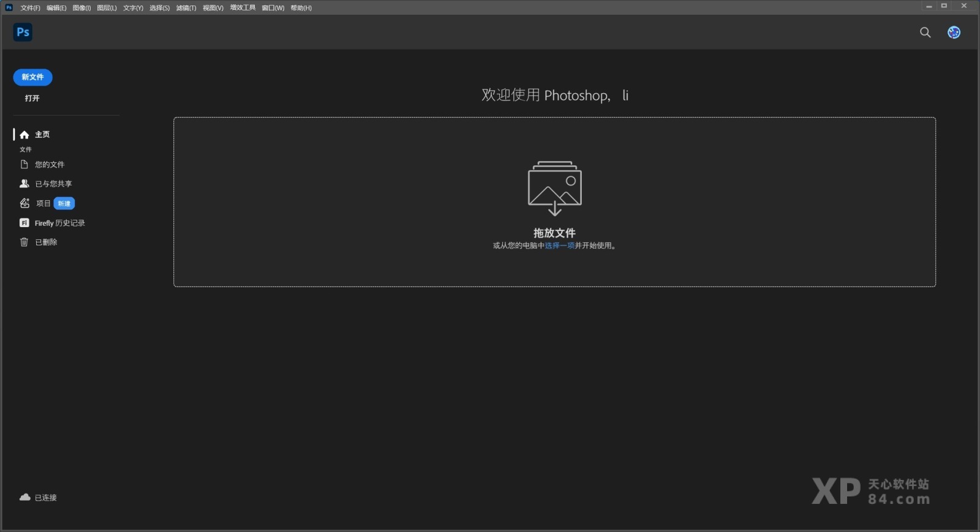This screenshot has width=980, height=532.
Task: Click the 选择一项 link
Action: (560, 245)
